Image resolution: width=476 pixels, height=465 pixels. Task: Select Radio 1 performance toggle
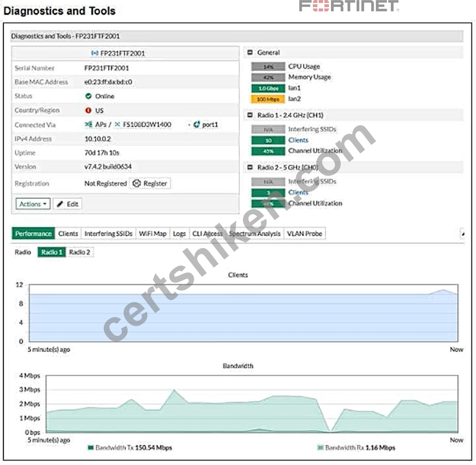click(52, 252)
